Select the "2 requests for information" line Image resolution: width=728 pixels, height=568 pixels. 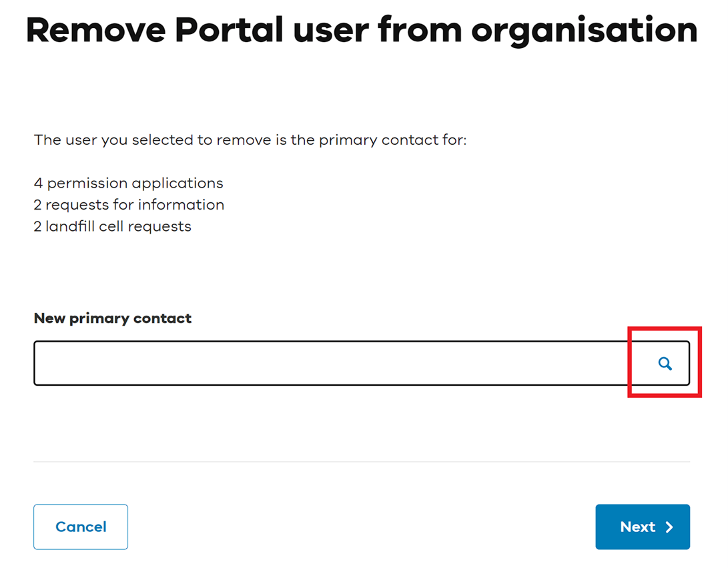(129, 205)
